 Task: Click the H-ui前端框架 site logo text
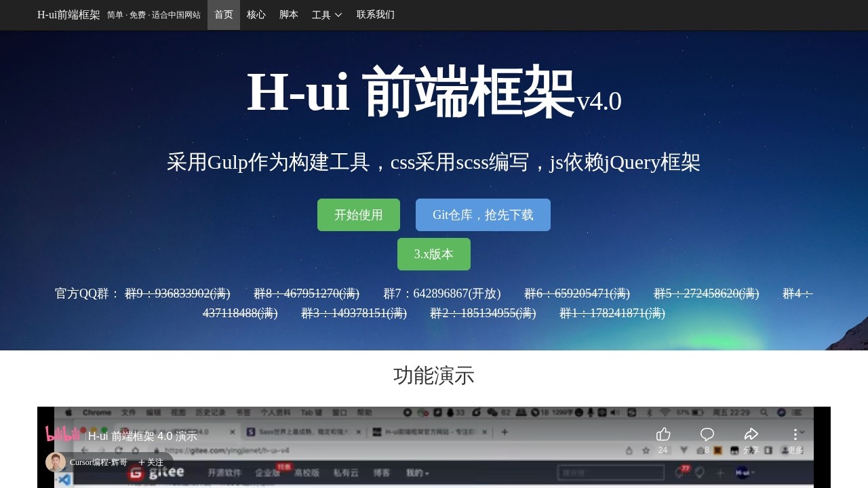click(x=68, y=14)
